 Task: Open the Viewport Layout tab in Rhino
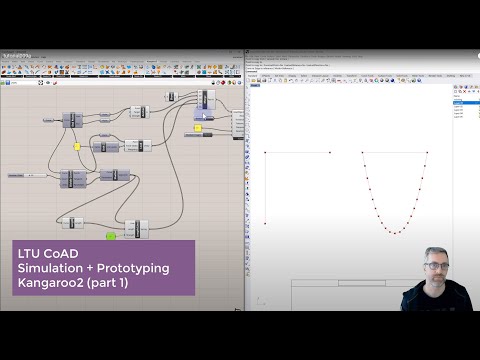click(x=320, y=76)
